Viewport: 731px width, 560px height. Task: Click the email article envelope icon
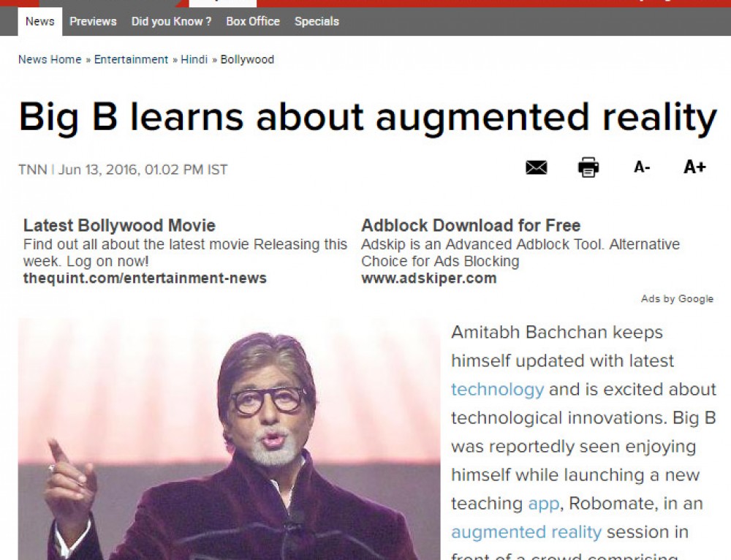point(536,167)
